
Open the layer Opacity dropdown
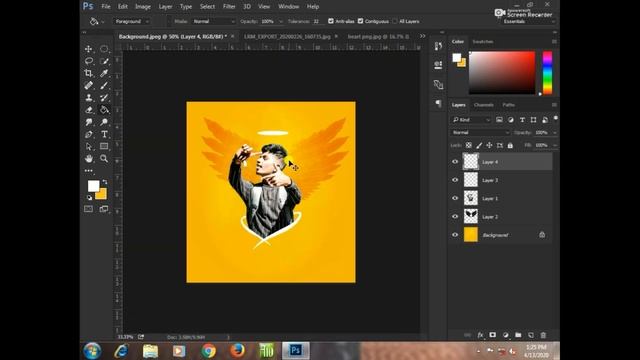[x=554, y=133]
